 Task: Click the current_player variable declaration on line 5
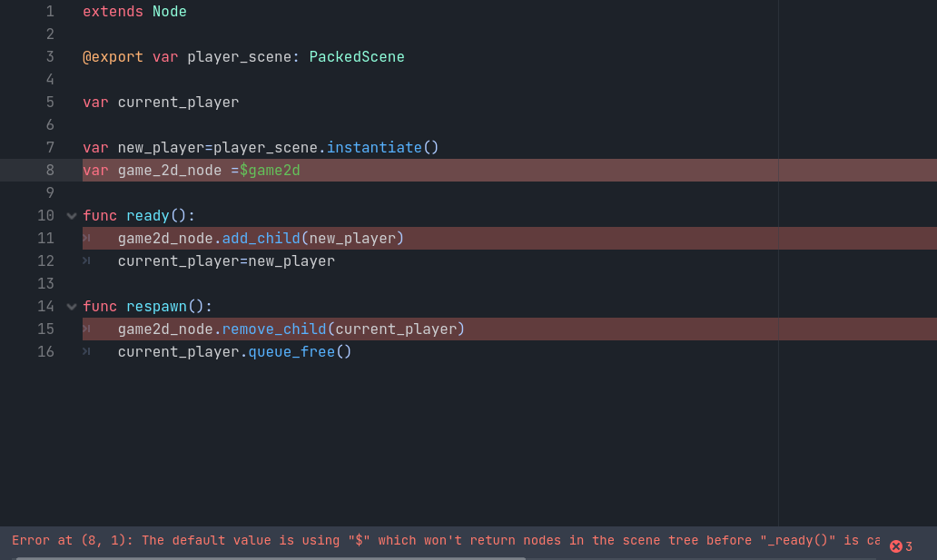(x=178, y=103)
